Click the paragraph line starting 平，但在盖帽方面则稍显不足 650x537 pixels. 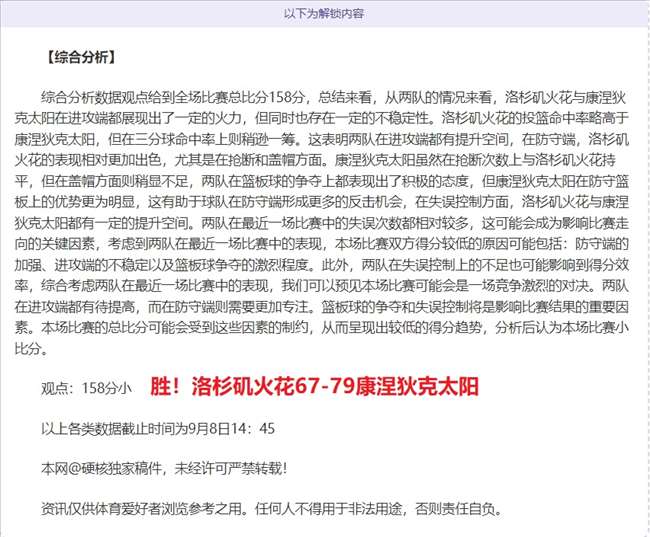[322, 182]
